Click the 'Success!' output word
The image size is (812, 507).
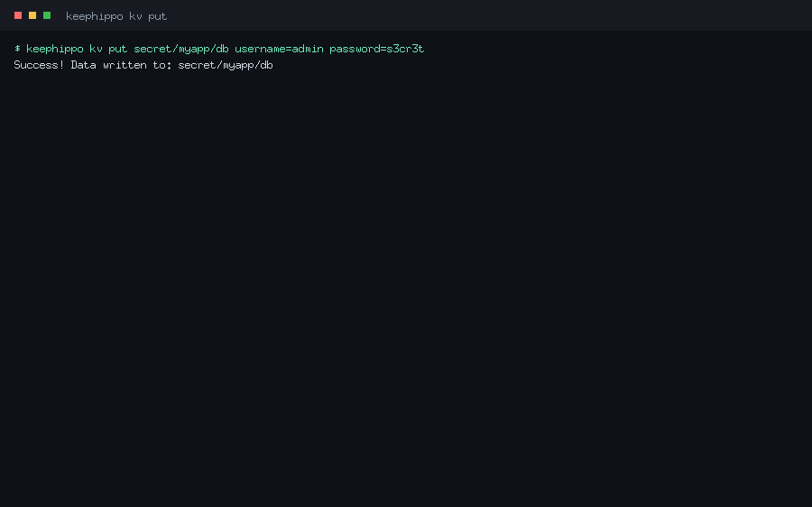click(x=40, y=65)
